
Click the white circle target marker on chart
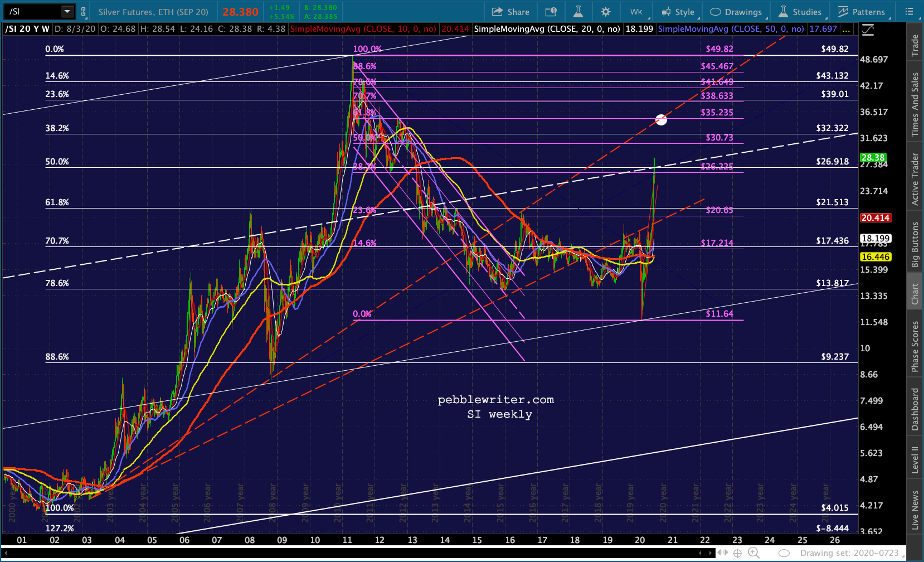pos(661,119)
